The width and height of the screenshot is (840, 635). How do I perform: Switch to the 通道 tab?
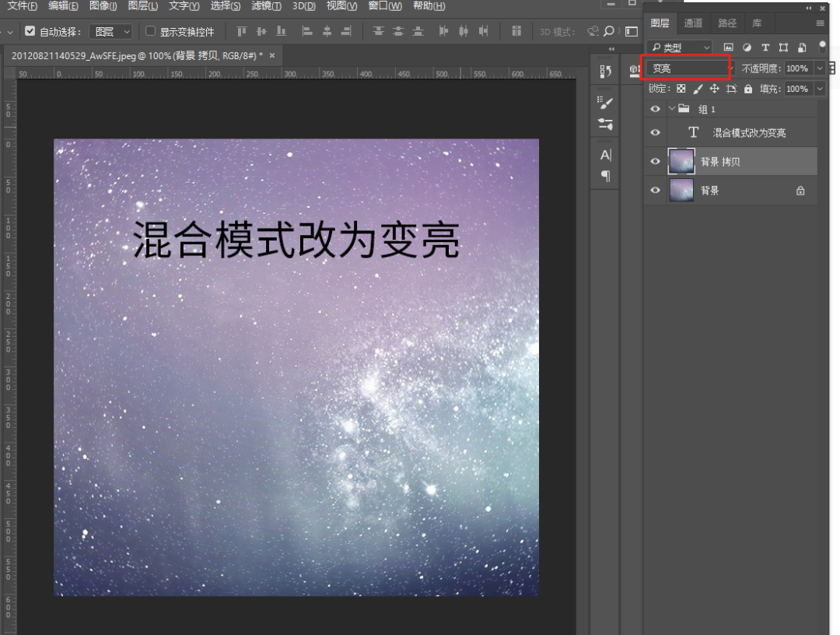[x=693, y=23]
